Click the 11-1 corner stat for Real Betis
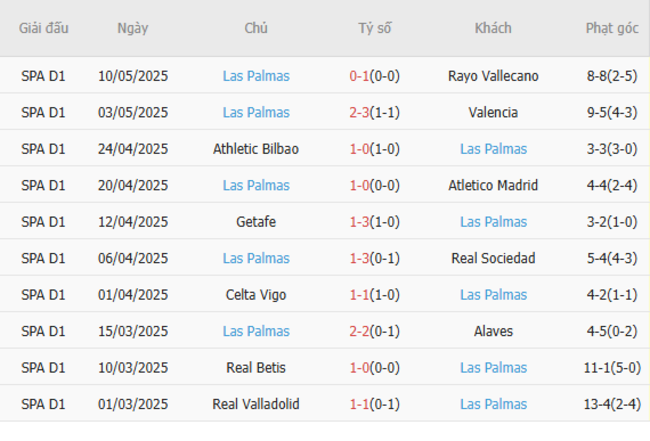The image size is (650, 441). click(612, 368)
